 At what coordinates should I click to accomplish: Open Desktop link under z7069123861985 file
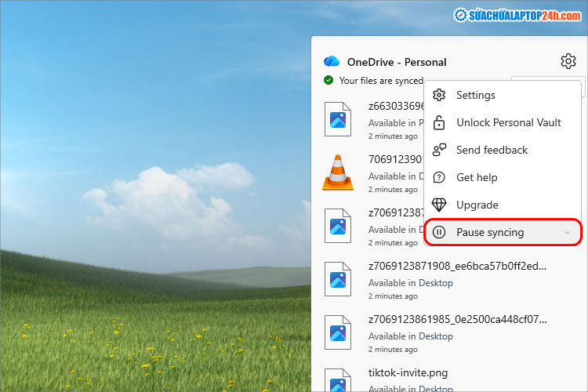tap(435, 336)
